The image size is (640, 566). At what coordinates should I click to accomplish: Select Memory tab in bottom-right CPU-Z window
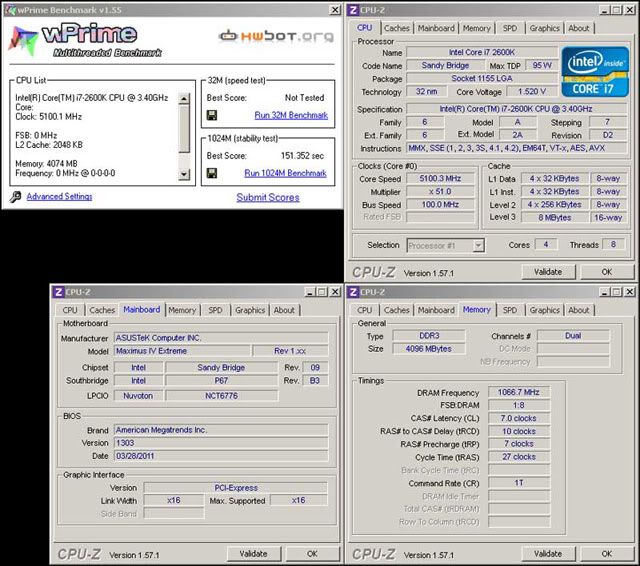(476, 309)
